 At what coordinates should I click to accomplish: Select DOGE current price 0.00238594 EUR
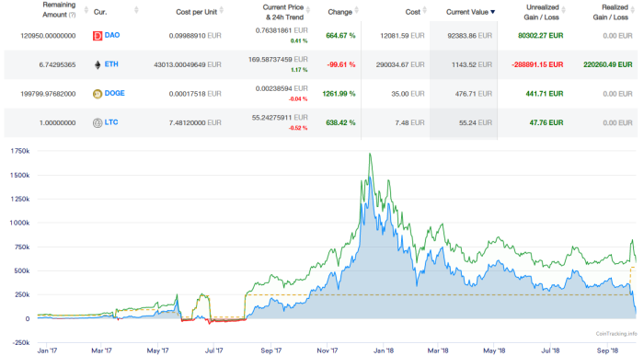click(x=282, y=88)
